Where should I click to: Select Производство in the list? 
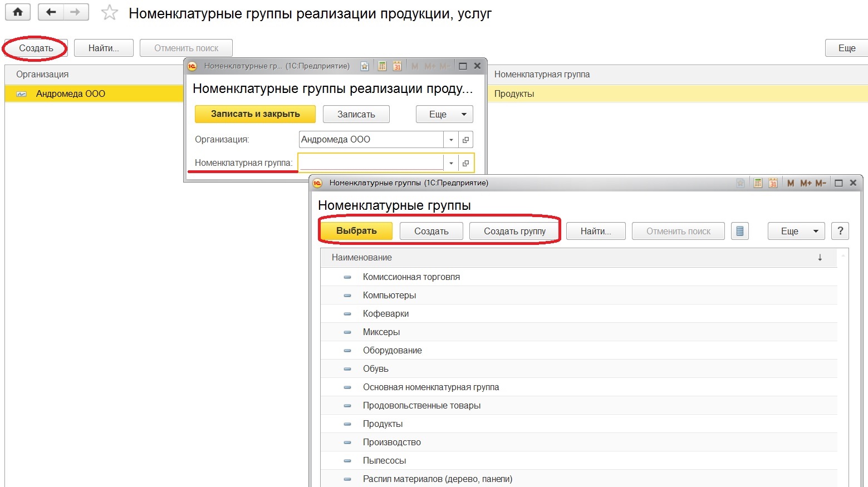(x=579, y=442)
